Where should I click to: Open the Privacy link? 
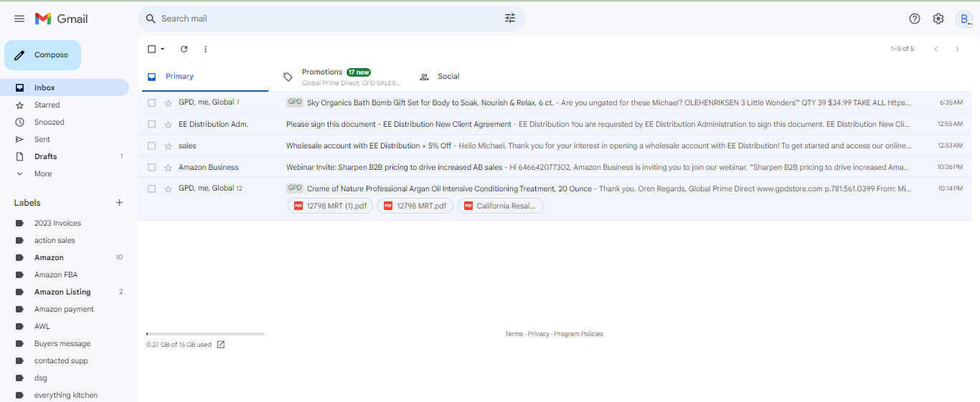(538, 334)
